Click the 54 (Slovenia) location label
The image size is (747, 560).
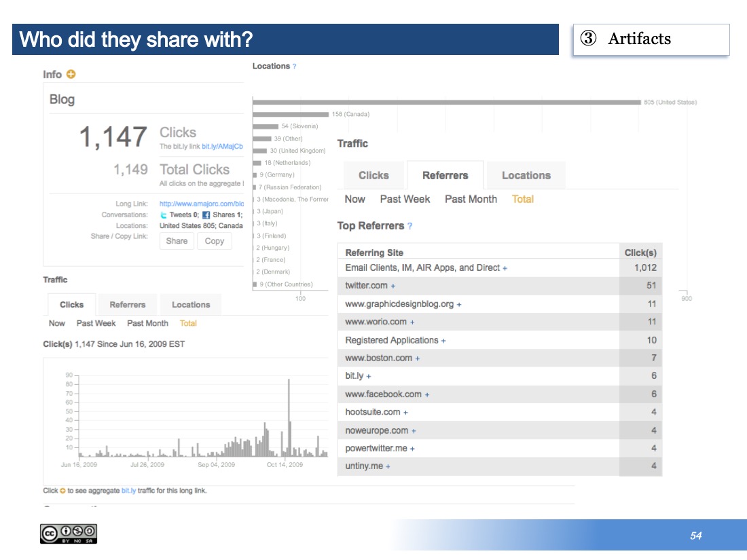click(299, 126)
